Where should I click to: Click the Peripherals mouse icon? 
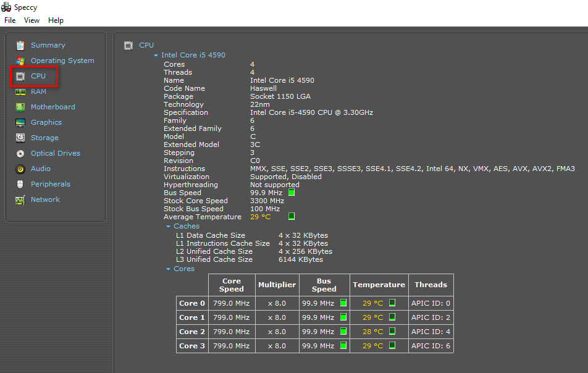click(x=20, y=185)
